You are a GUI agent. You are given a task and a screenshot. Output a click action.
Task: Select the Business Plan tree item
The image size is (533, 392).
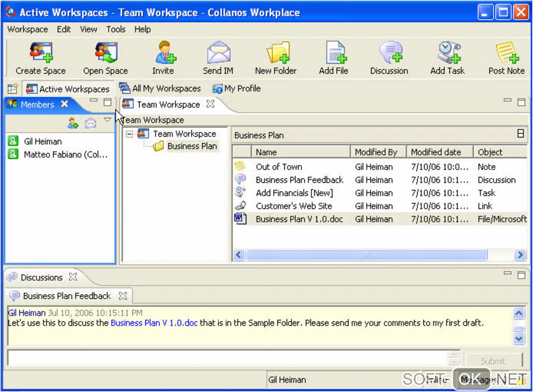pyautogui.click(x=192, y=146)
